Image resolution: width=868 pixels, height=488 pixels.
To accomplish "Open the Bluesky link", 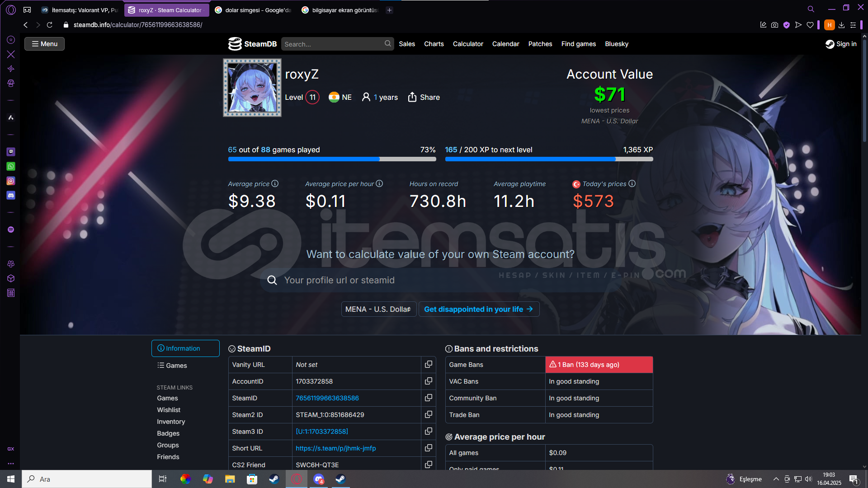I will [617, 44].
